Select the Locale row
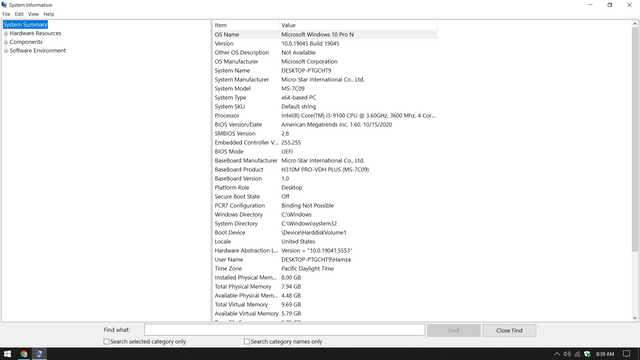The width and height of the screenshot is (640, 360). [325, 242]
